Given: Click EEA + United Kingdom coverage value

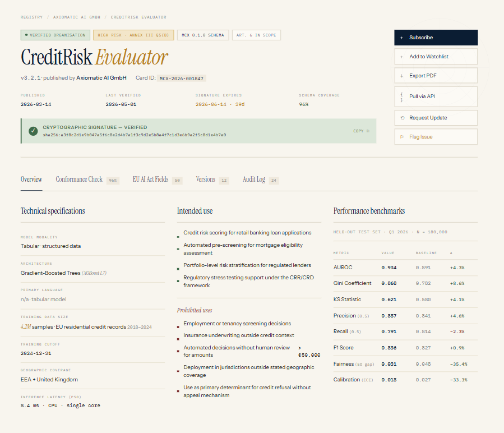Looking at the screenshot, I should point(49,380).
